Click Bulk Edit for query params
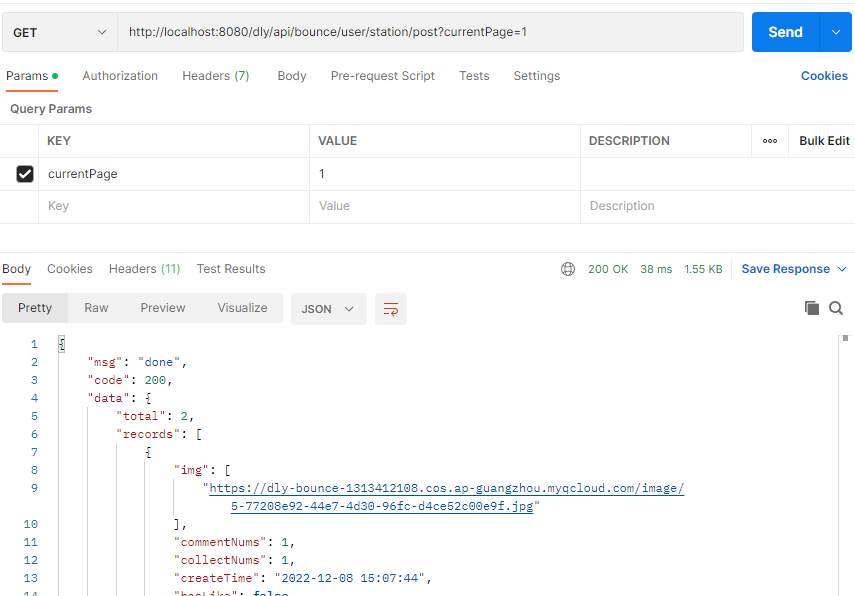The width and height of the screenshot is (855, 596). click(824, 141)
